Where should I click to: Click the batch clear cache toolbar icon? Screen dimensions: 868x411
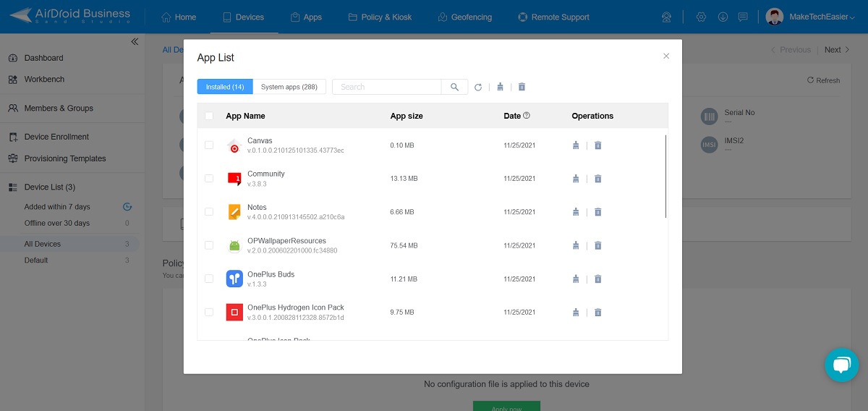coord(500,87)
